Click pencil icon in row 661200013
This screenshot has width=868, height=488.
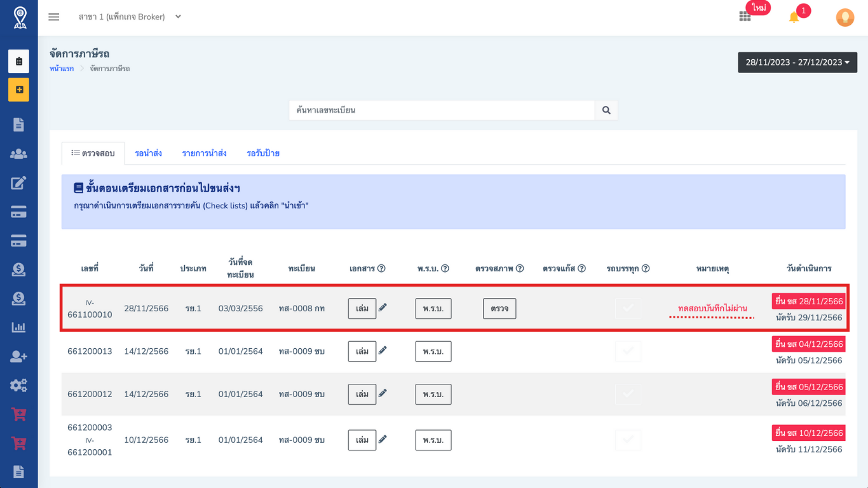point(383,350)
